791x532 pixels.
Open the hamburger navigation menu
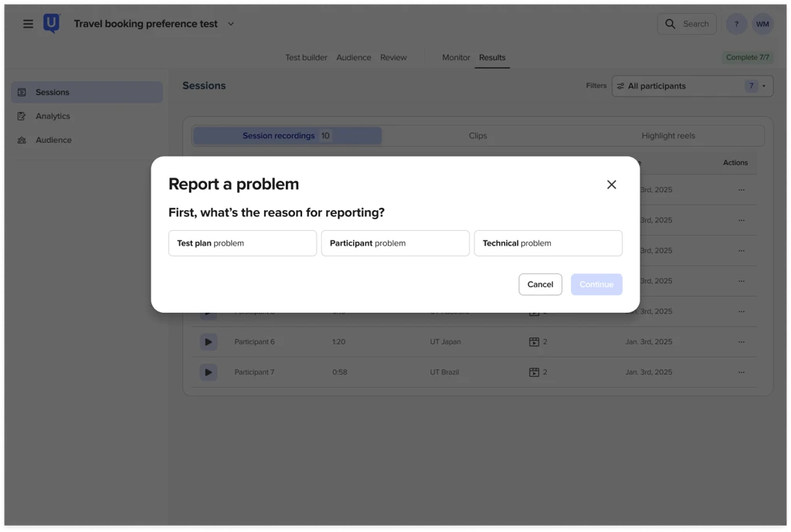(x=28, y=24)
